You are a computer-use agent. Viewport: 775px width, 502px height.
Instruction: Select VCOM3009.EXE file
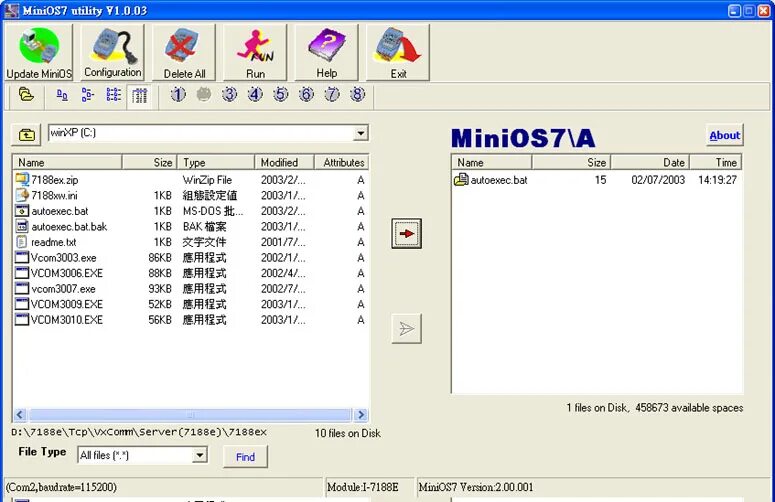67,304
